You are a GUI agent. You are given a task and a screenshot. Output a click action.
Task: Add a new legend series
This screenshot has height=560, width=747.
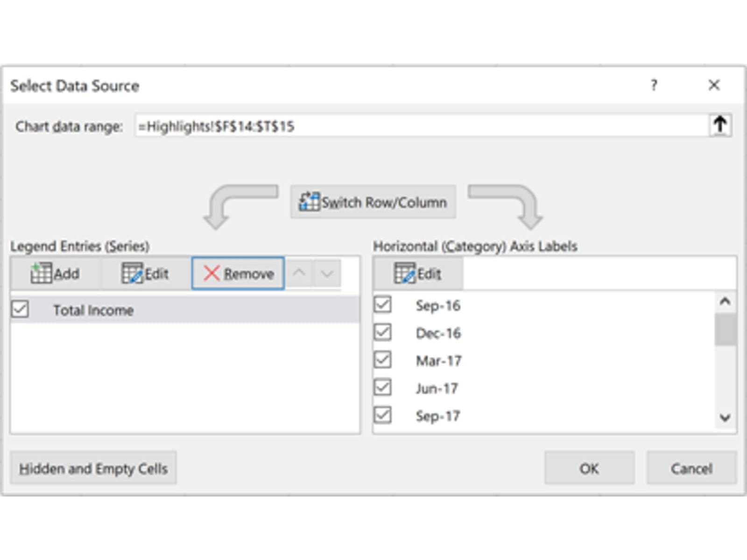pyautogui.click(x=55, y=273)
